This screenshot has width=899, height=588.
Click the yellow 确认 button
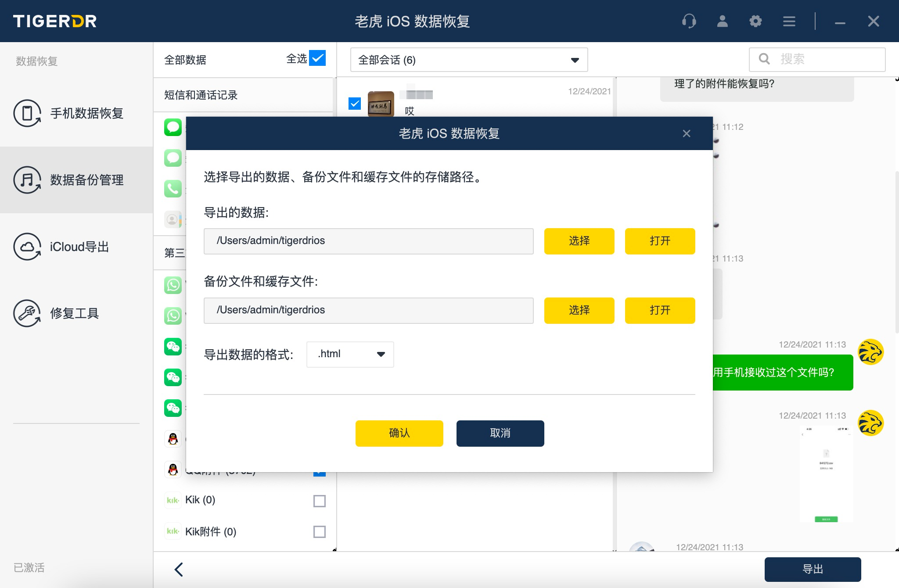pos(399,434)
